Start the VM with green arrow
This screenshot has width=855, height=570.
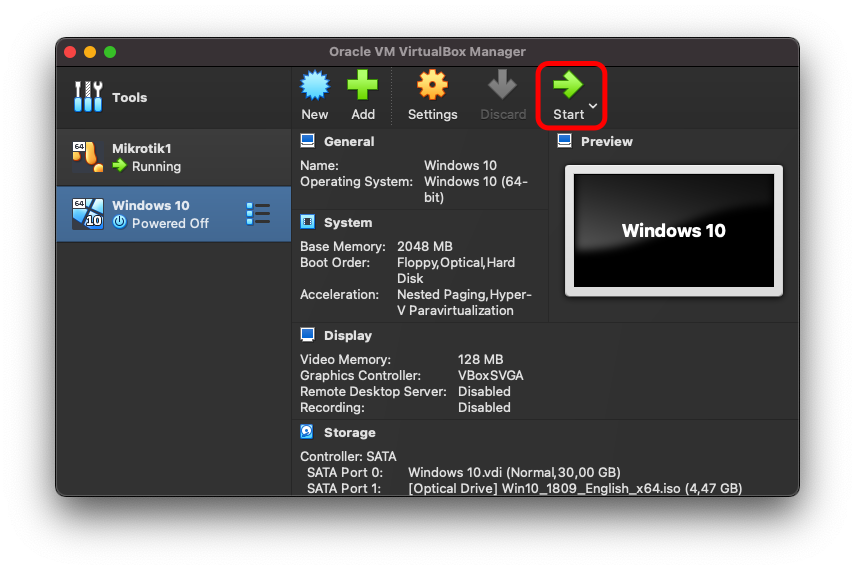pyautogui.click(x=568, y=85)
